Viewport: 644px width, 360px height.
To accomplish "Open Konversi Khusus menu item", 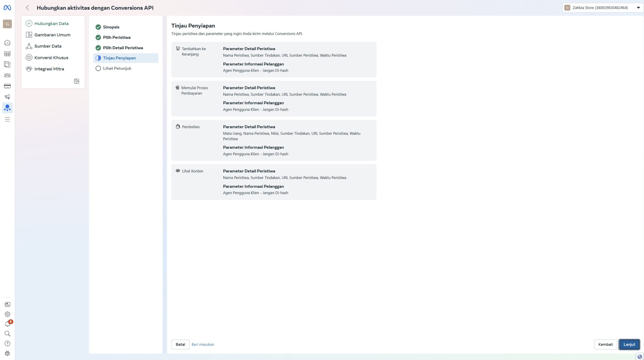I will pyautogui.click(x=51, y=58).
